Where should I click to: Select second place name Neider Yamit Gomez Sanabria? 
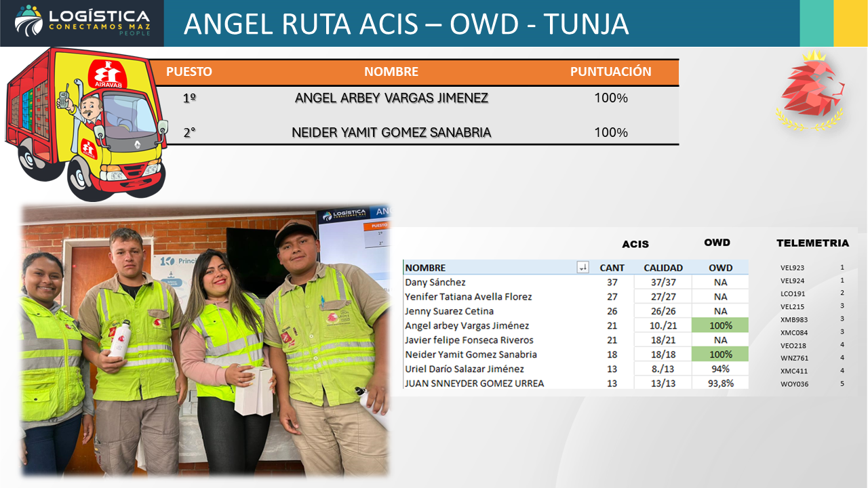[x=391, y=133]
